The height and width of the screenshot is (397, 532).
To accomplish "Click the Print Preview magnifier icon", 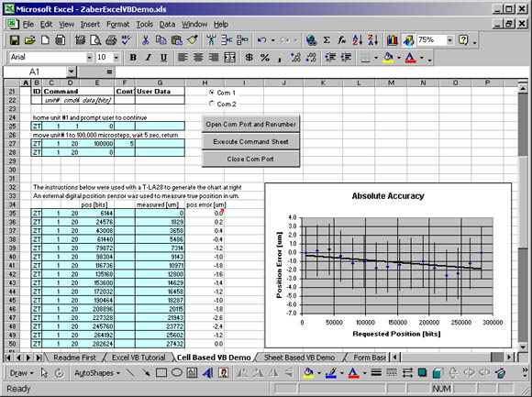I will 95,40.
